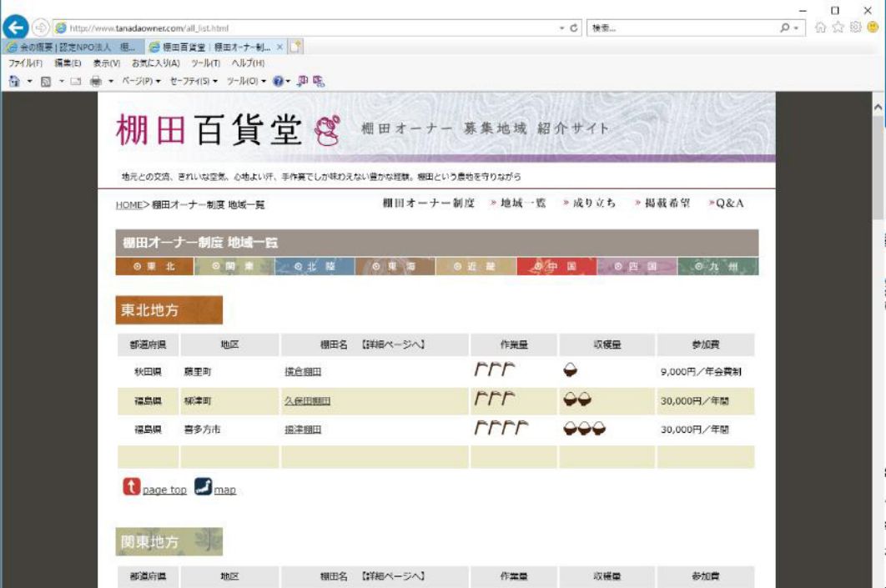Open the ページ(P) dropdown menu
This screenshot has width=886, height=588.
click(141, 82)
